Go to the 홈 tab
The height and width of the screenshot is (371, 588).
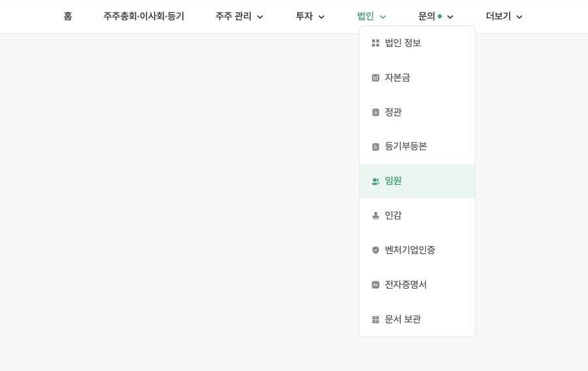click(68, 16)
